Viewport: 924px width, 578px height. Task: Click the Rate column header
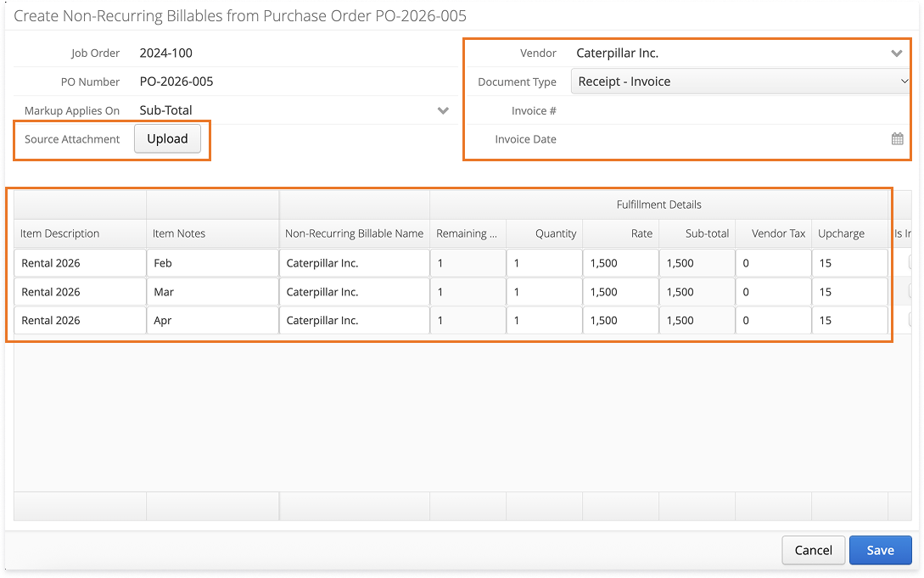pyautogui.click(x=620, y=233)
